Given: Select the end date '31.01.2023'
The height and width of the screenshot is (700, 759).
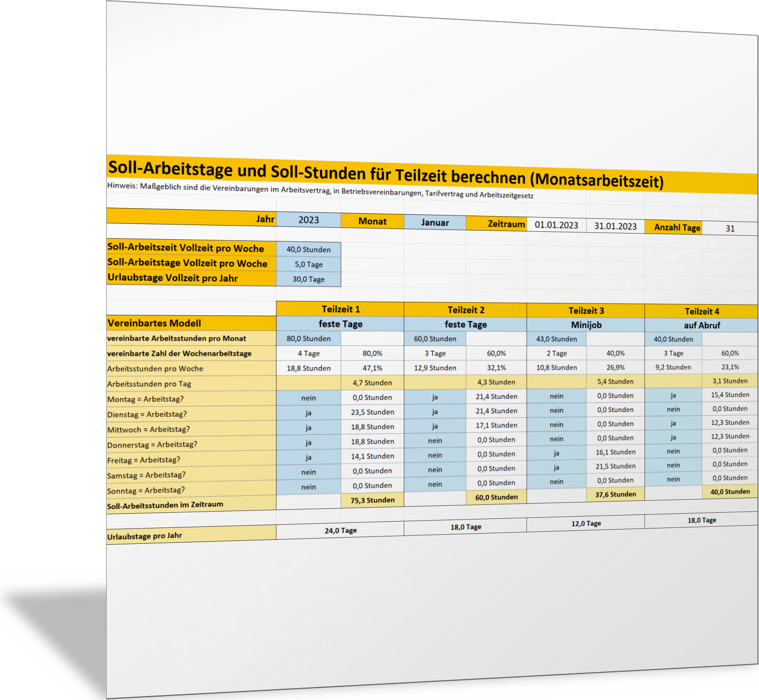Looking at the screenshot, I should (x=615, y=226).
